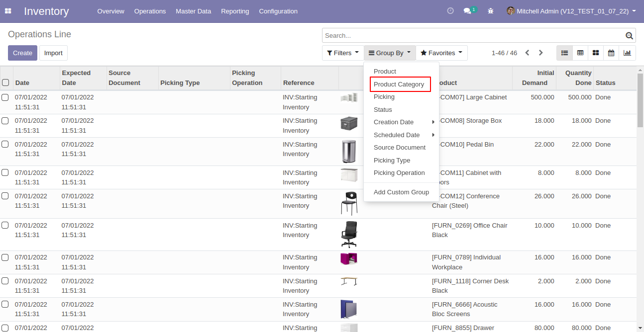The width and height of the screenshot is (644, 332).
Task: Choose Add Custom Group
Action: tap(401, 192)
